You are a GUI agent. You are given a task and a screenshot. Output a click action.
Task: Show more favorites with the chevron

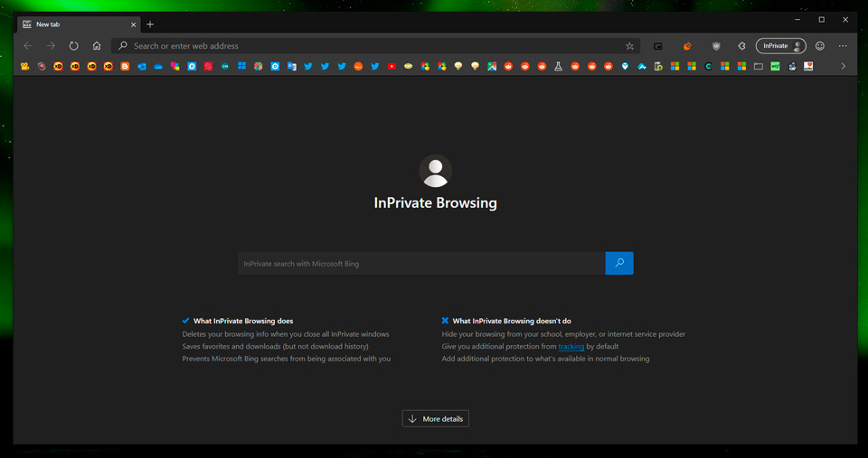coord(843,66)
